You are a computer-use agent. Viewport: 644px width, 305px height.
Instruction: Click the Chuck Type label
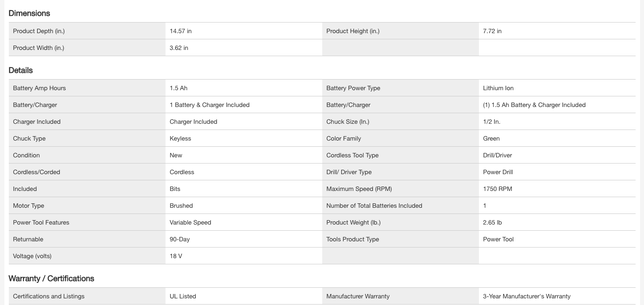(29, 138)
